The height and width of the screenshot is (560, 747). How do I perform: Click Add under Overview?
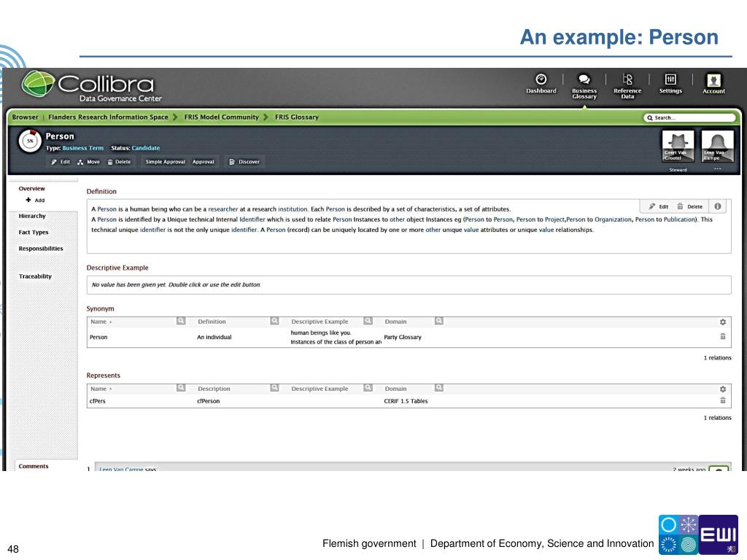tap(35, 200)
